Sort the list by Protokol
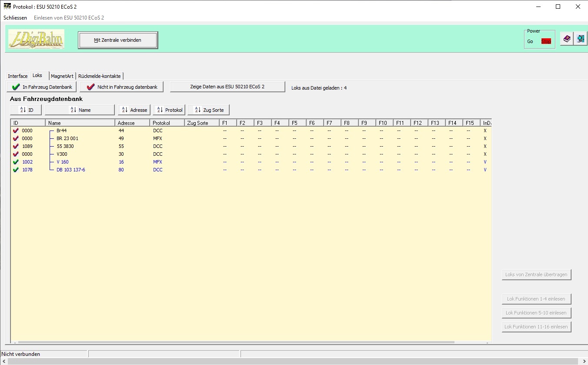This screenshot has width=588, height=365. pyautogui.click(x=169, y=110)
